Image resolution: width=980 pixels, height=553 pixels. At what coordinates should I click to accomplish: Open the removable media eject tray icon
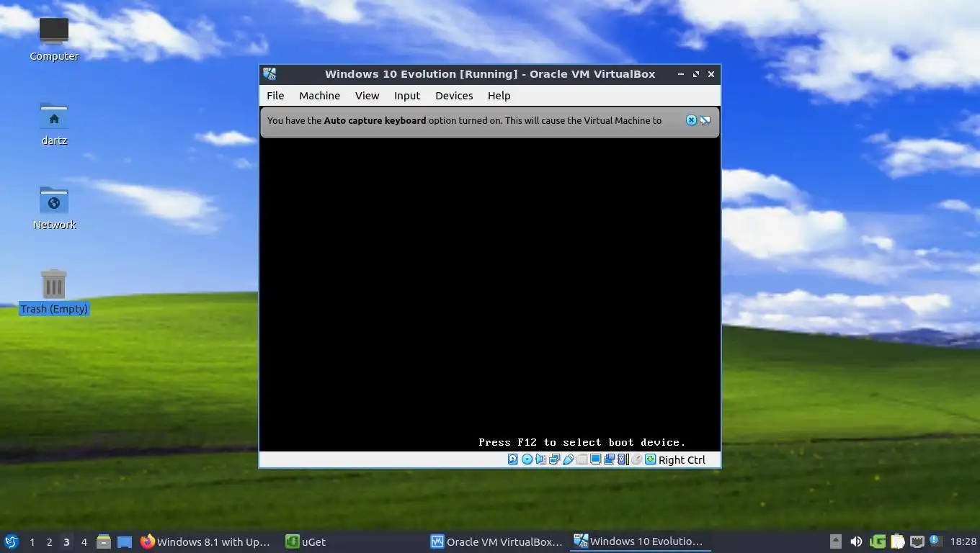(836, 541)
